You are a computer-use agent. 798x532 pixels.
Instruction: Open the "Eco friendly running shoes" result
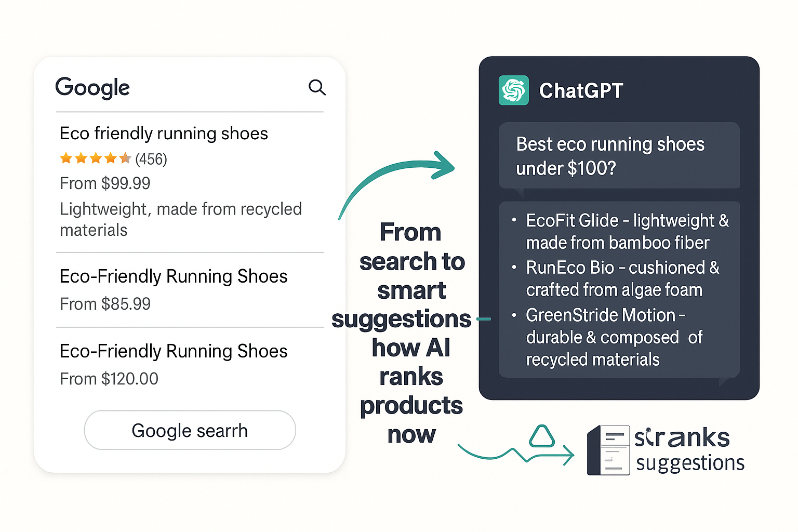coord(164,134)
